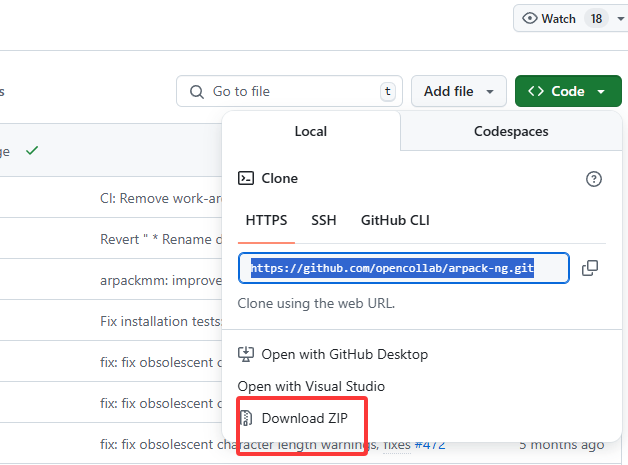Select the SSH clone option

coord(324,220)
